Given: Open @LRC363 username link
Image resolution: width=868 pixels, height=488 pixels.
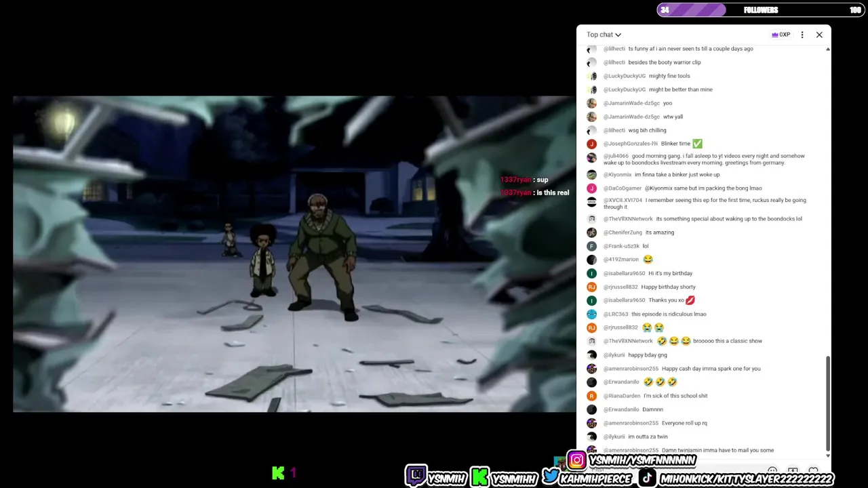Looking at the screenshot, I should coord(615,314).
